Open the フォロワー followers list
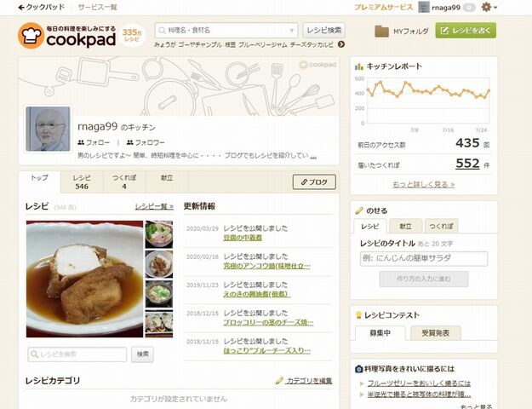The height and width of the screenshot is (409, 532). point(146,142)
